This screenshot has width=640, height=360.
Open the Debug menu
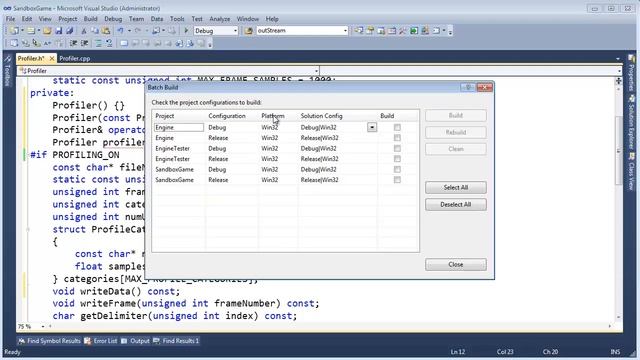(113, 19)
